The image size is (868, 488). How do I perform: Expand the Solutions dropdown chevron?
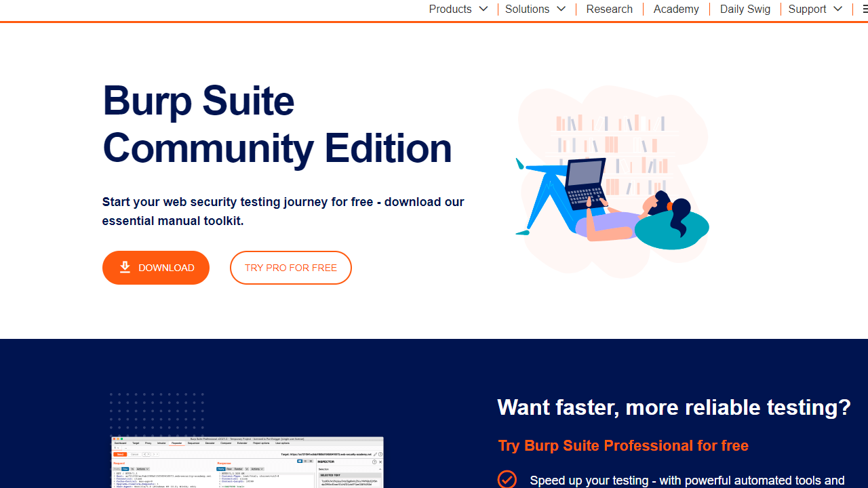click(561, 9)
